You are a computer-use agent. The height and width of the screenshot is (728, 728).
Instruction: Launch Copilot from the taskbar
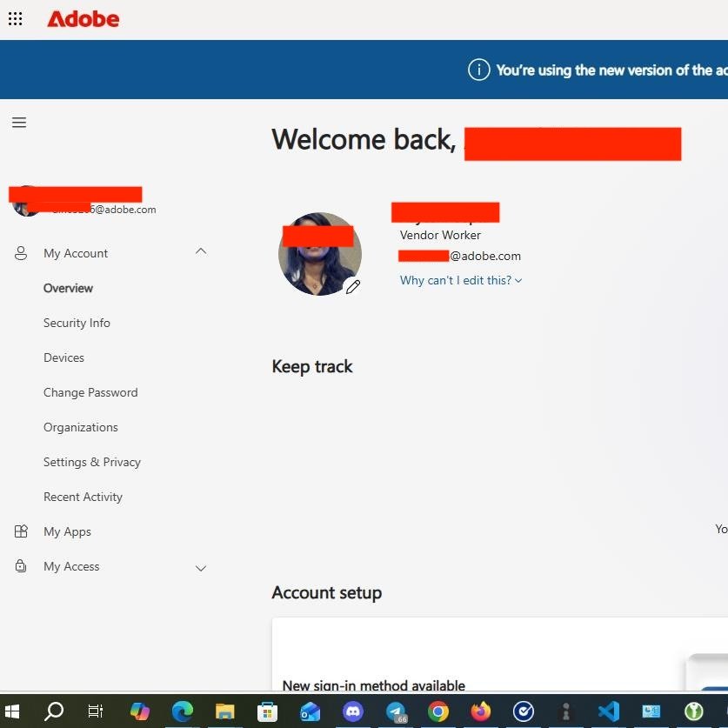click(x=139, y=711)
